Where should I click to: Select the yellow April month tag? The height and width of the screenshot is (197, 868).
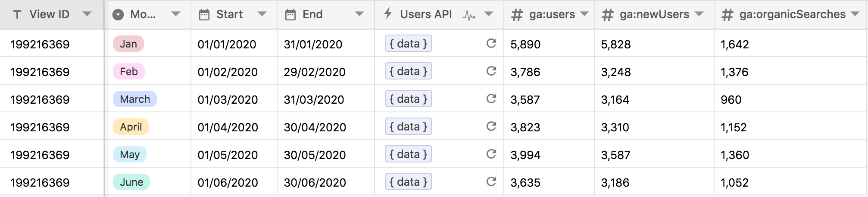pyautogui.click(x=131, y=127)
